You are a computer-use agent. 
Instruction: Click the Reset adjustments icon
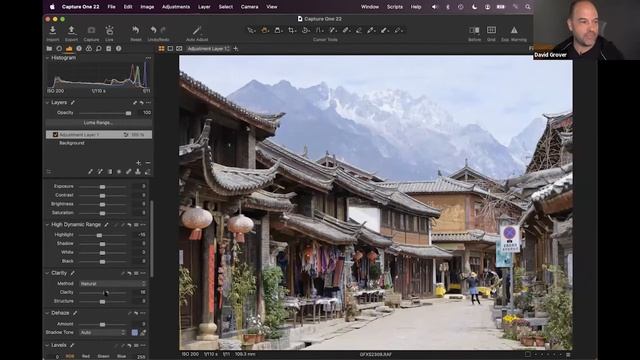click(136, 30)
